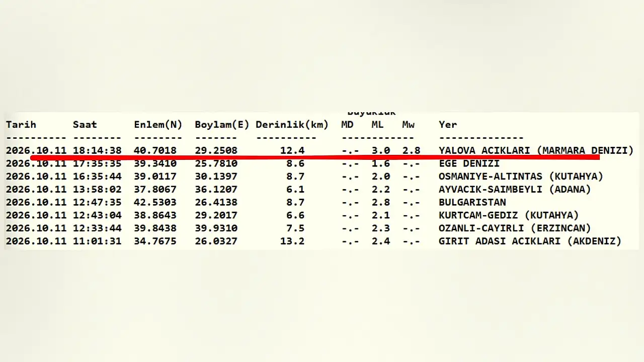
Task: Click the Mw magnitude value "2.8" for Yalova
Action: click(x=411, y=150)
